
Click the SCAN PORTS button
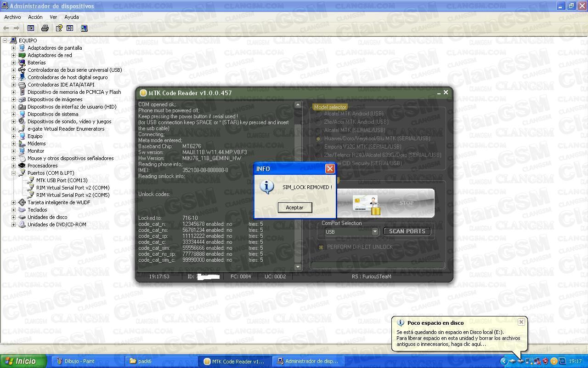click(x=407, y=231)
